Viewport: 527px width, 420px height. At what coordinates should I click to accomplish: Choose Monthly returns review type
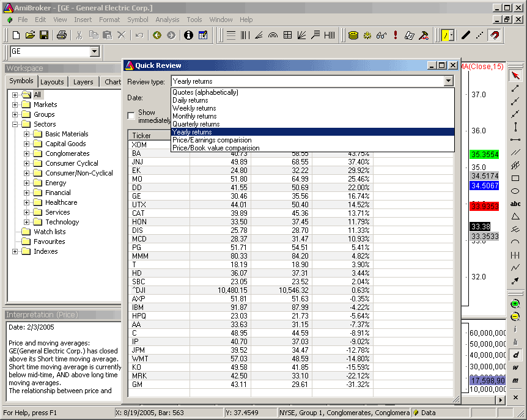click(x=312, y=116)
